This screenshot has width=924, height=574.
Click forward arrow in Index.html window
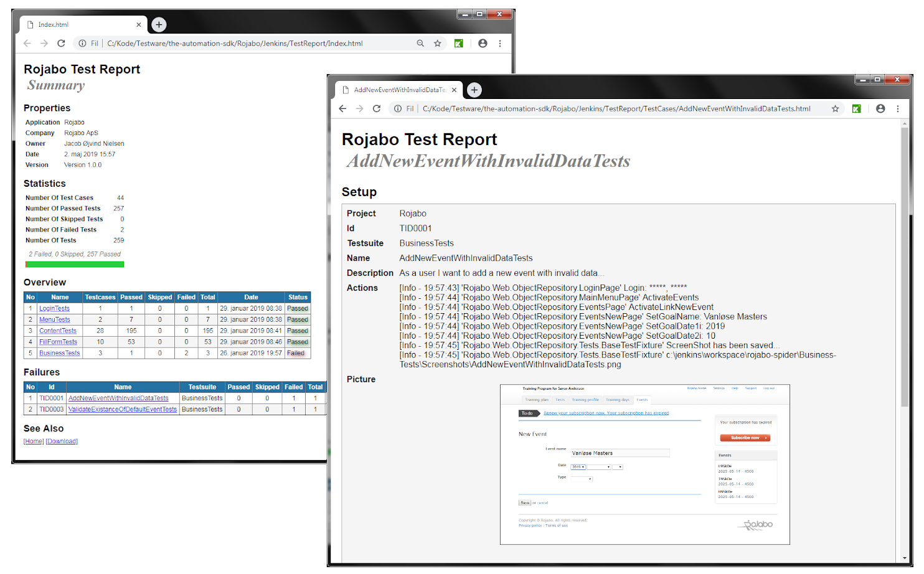pyautogui.click(x=44, y=44)
